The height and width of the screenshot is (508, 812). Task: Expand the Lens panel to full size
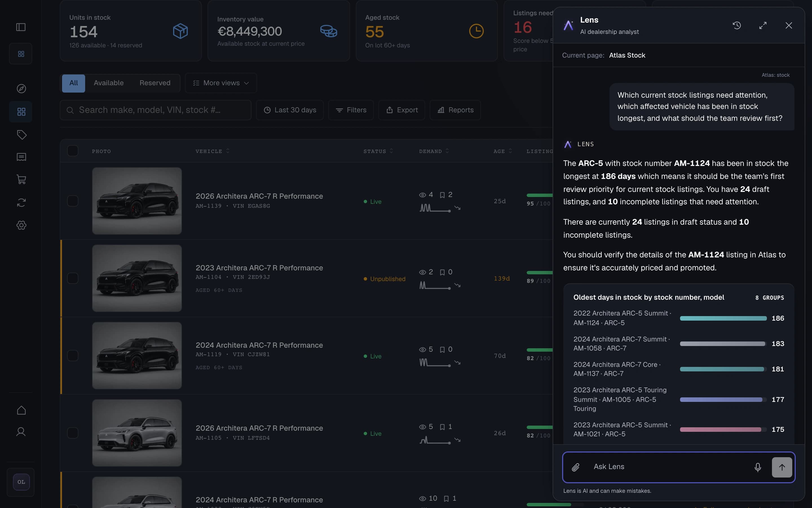coord(763,25)
